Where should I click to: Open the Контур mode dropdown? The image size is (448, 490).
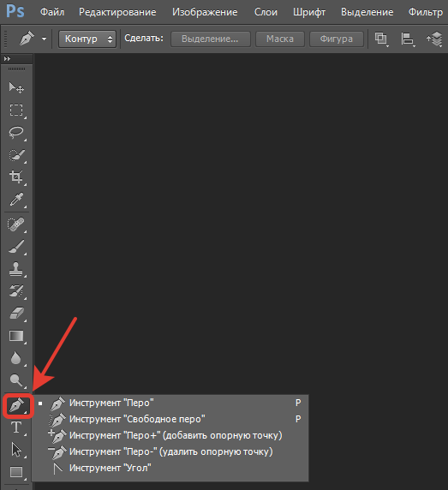click(x=87, y=39)
